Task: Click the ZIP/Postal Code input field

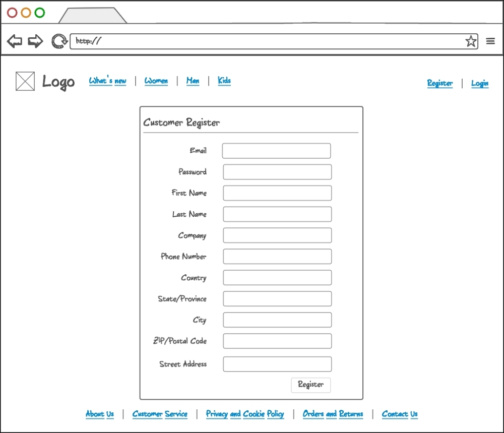Action: (277, 341)
